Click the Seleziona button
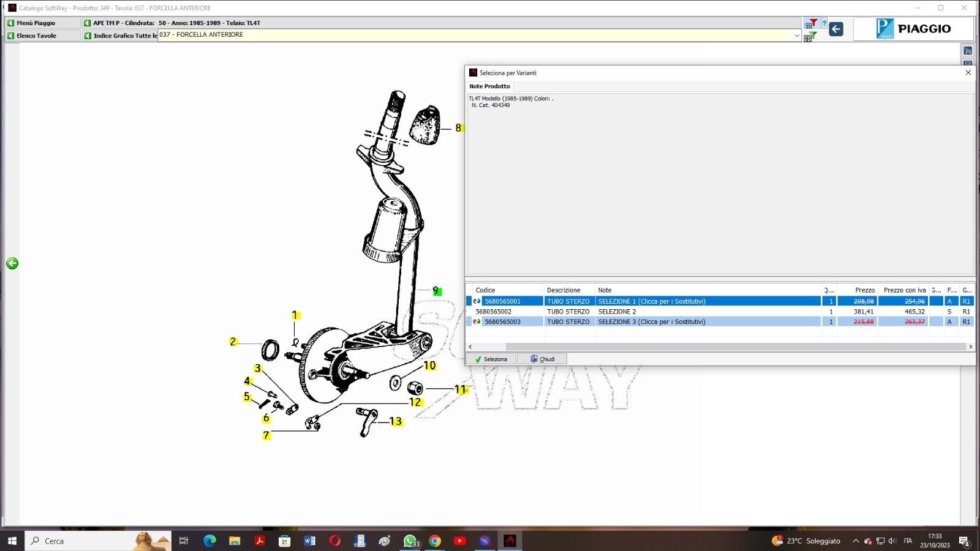 click(x=491, y=359)
